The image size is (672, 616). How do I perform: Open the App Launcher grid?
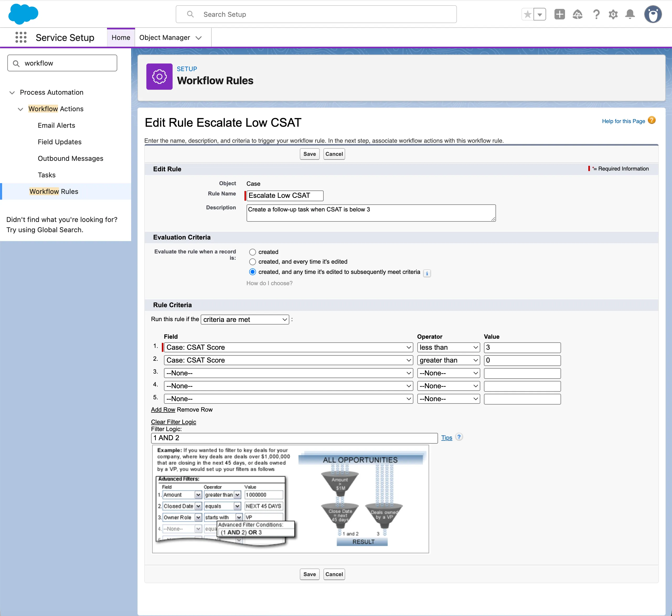click(x=21, y=37)
